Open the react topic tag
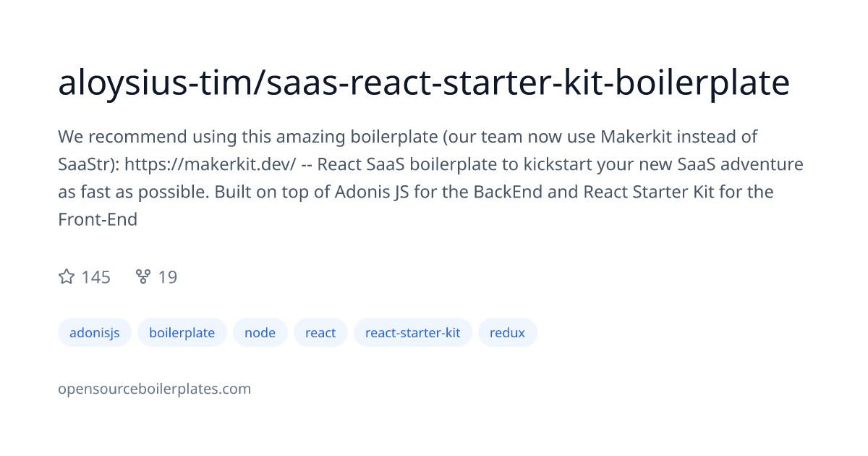 click(320, 333)
